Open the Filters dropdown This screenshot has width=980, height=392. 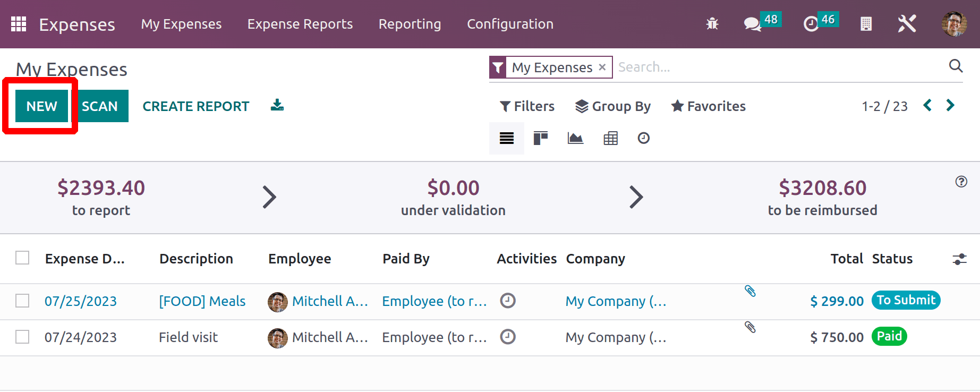pyautogui.click(x=527, y=106)
